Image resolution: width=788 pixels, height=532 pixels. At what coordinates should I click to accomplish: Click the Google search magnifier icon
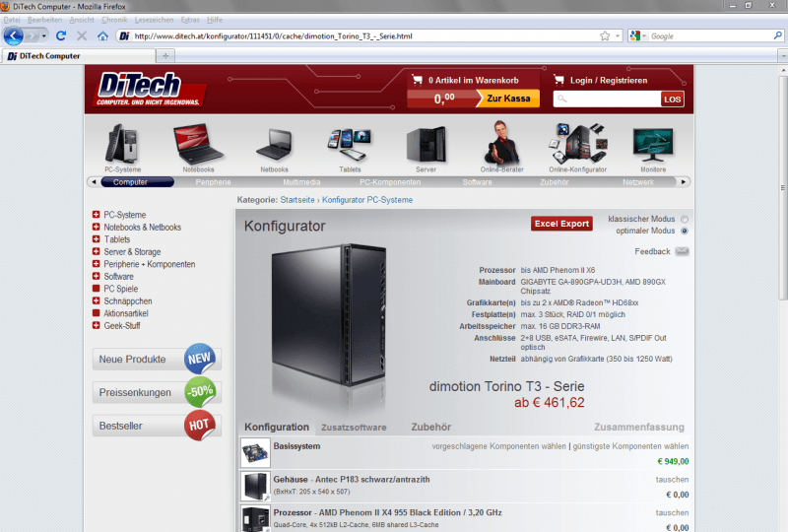tap(777, 35)
